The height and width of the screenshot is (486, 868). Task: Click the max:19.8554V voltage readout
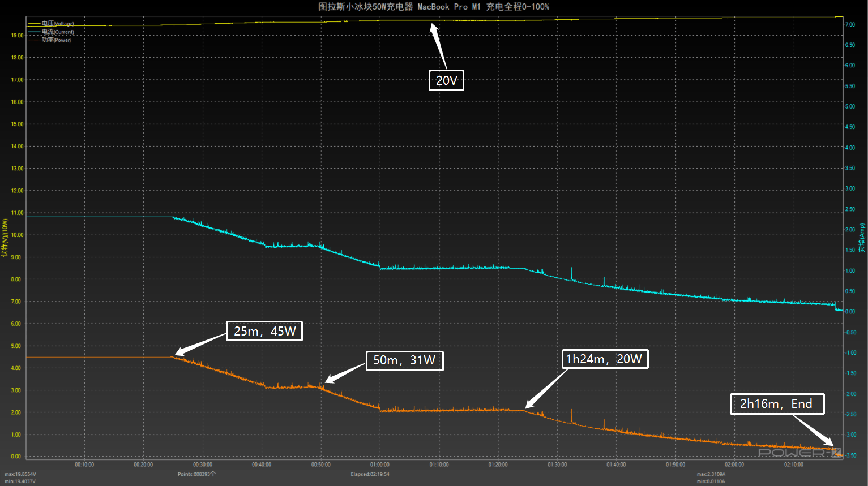point(20,474)
